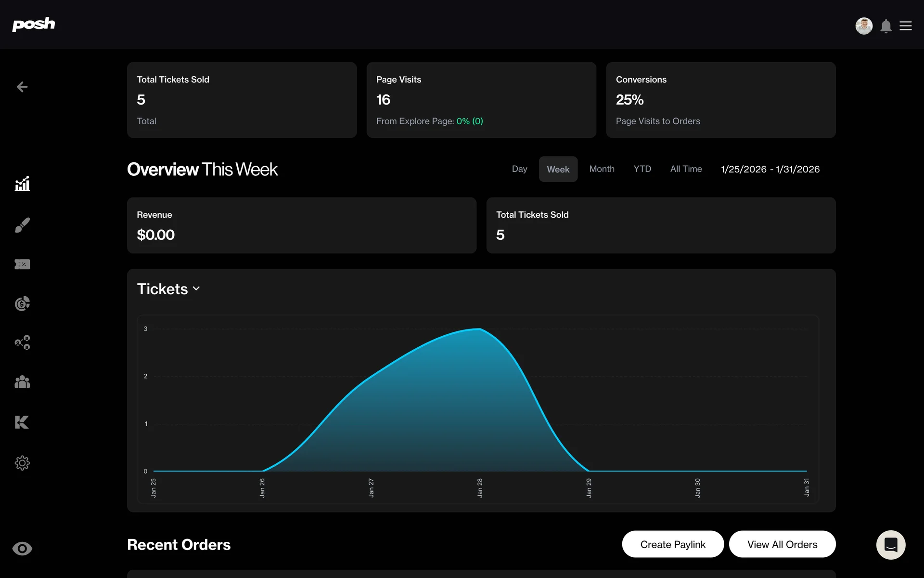924x578 pixels.
Task: Open the ticket discount sidebar icon
Action: coord(22,264)
